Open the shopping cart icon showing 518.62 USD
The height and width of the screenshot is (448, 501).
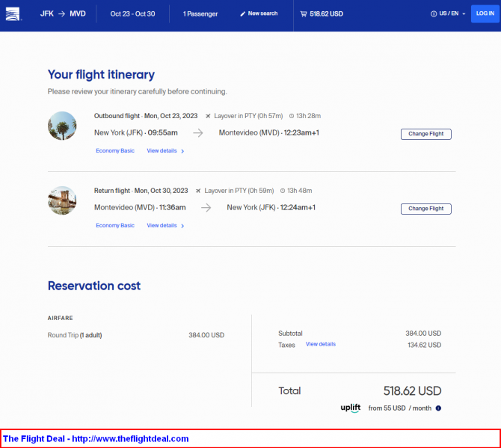tap(303, 13)
